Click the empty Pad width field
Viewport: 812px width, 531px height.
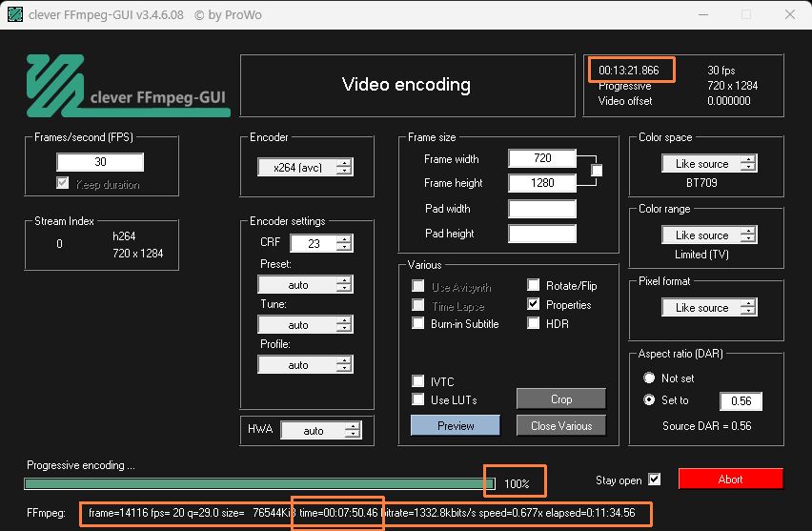542,208
